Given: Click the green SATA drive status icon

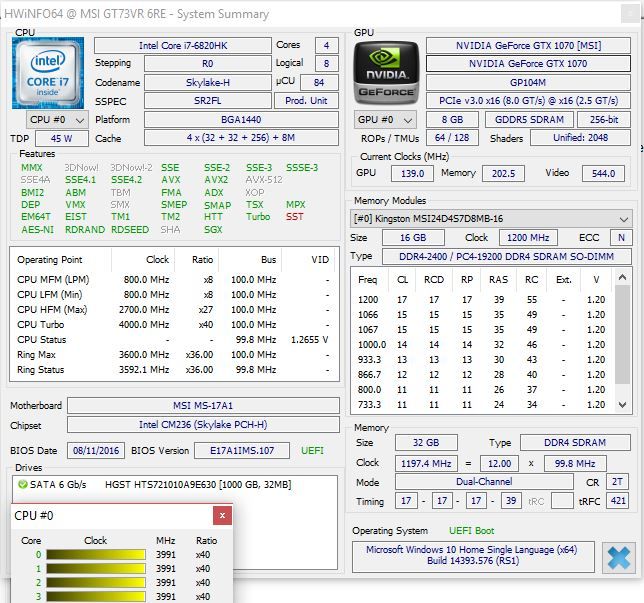Looking at the screenshot, I should [x=23, y=485].
